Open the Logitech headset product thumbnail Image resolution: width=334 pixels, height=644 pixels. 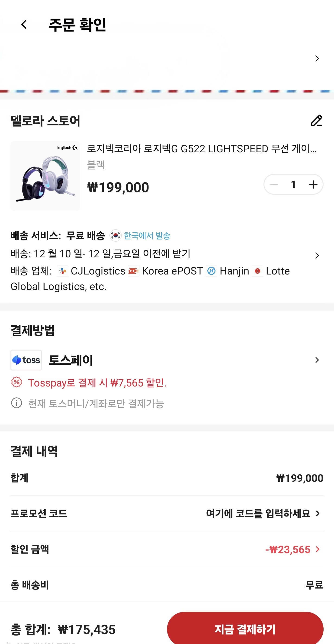pos(45,176)
